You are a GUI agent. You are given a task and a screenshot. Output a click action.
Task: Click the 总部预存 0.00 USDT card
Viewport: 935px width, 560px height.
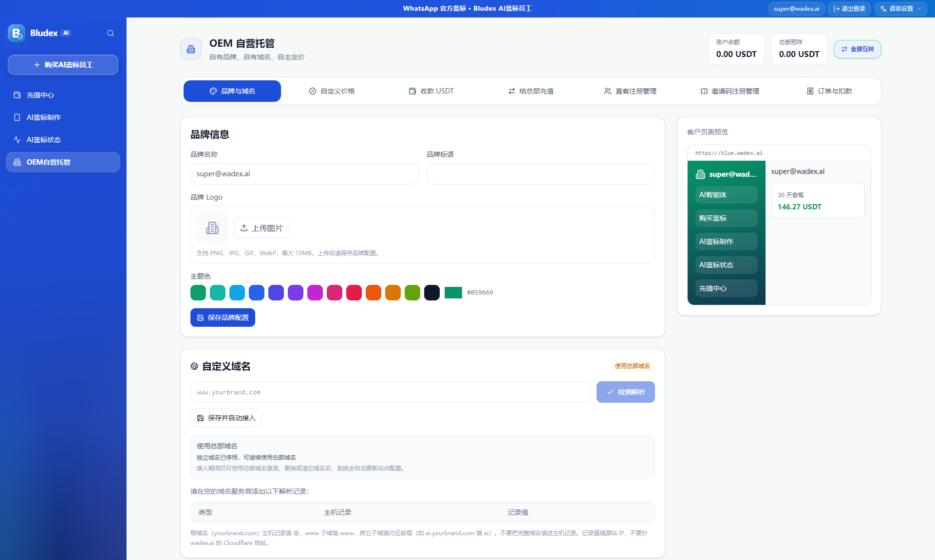tap(799, 49)
